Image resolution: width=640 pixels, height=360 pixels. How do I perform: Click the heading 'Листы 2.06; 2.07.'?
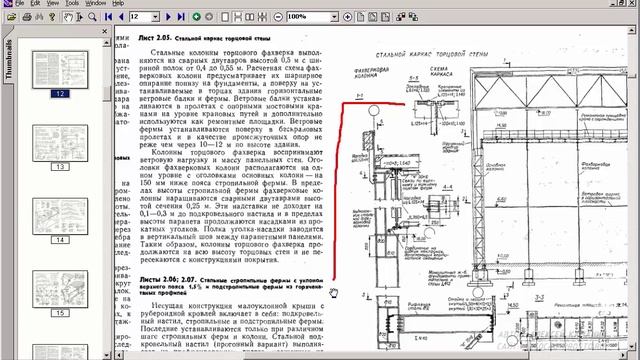click(x=168, y=280)
